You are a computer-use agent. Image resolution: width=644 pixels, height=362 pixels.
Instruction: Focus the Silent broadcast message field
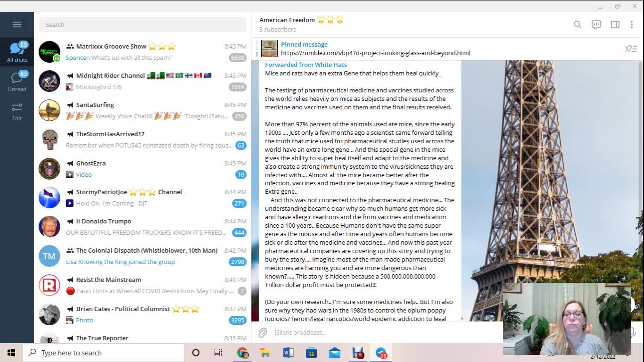pyautogui.click(x=387, y=332)
